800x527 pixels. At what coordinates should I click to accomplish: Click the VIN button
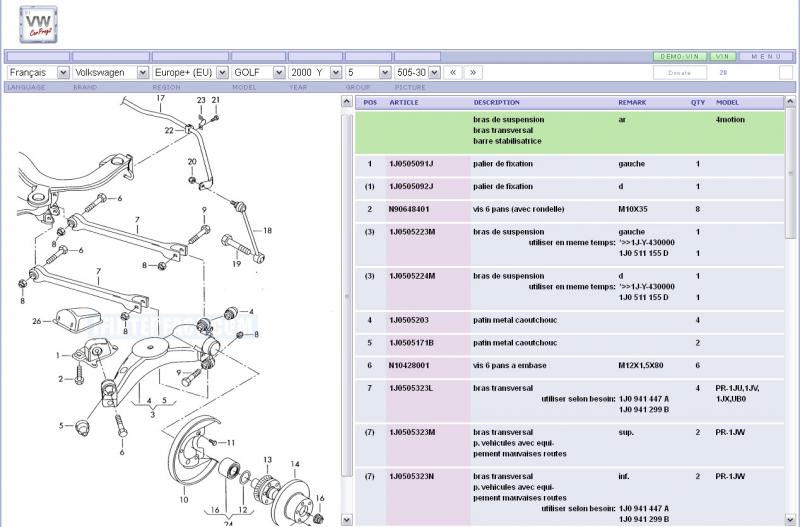[722, 56]
